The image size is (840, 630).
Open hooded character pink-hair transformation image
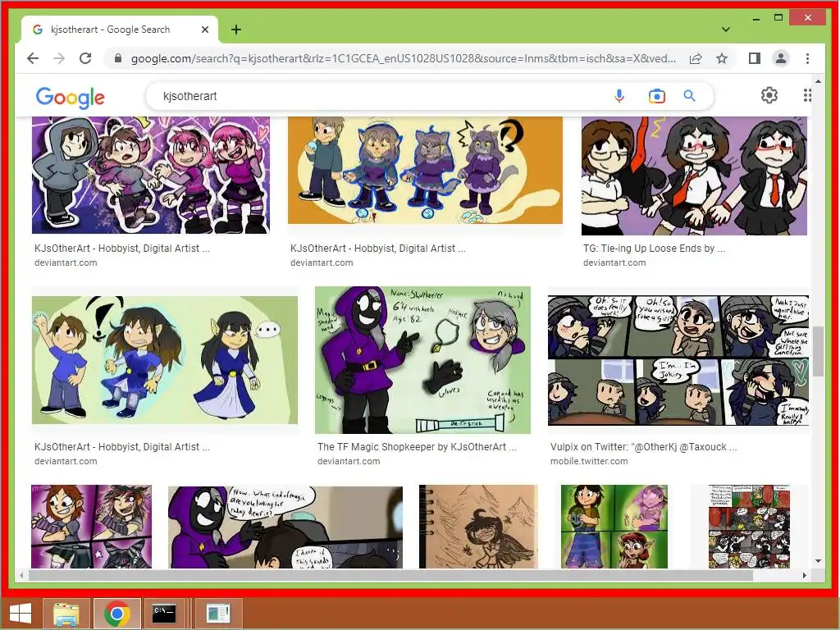(x=151, y=176)
